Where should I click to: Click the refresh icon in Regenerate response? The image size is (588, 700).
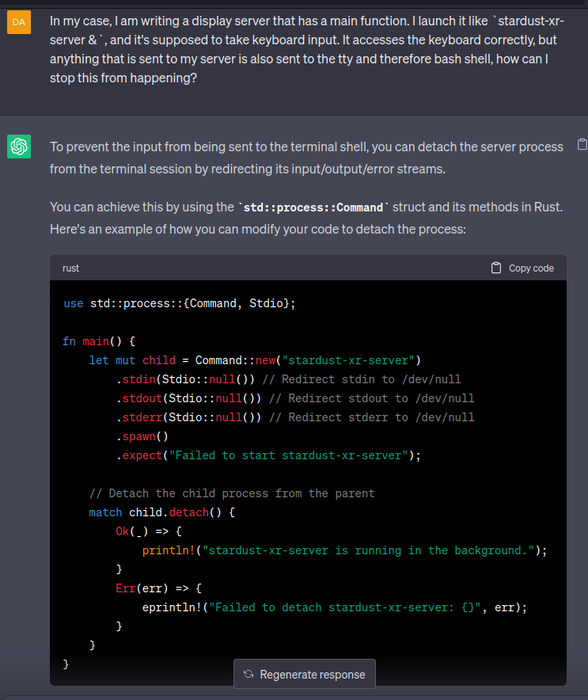pos(248,674)
